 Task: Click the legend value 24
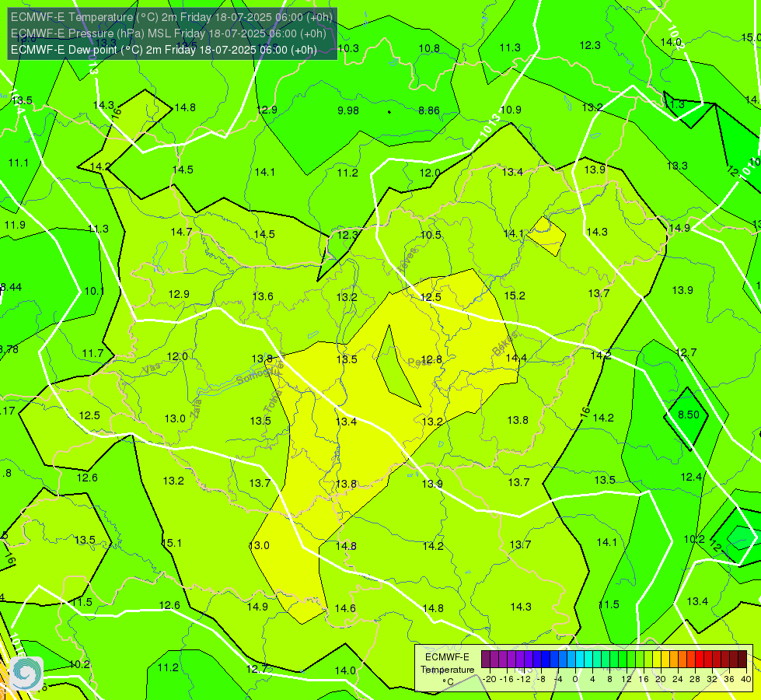pyautogui.click(x=678, y=679)
